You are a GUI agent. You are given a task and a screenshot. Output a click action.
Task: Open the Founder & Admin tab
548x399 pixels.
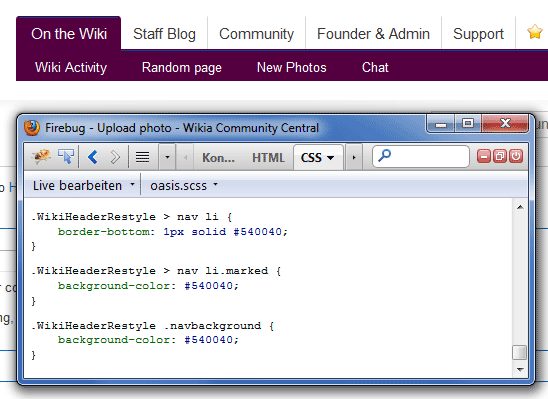tap(373, 34)
